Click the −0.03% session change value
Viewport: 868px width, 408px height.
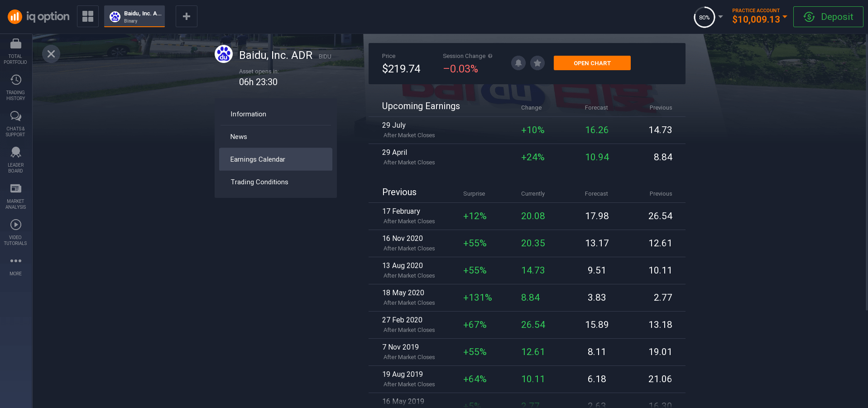(x=460, y=69)
